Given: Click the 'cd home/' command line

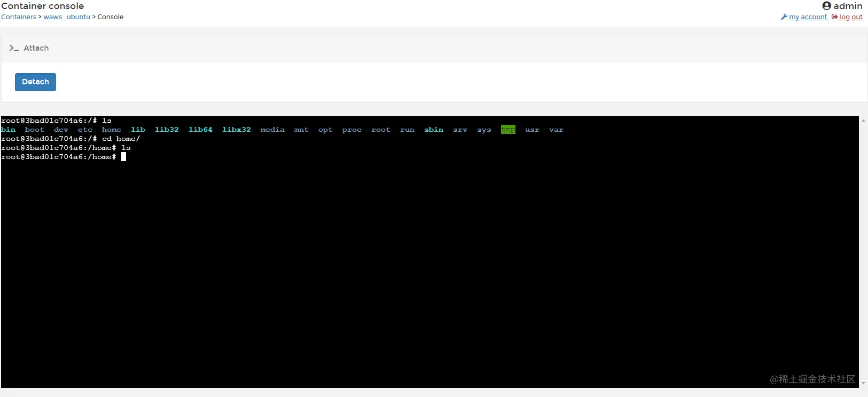Looking at the screenshot, I should click(x=121, y=139).
